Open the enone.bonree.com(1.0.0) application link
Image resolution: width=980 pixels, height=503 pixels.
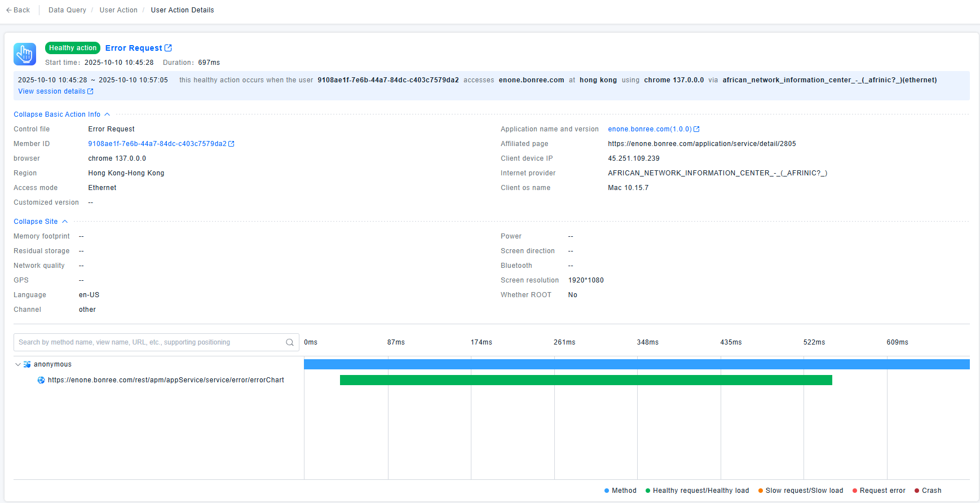point(650,129)
